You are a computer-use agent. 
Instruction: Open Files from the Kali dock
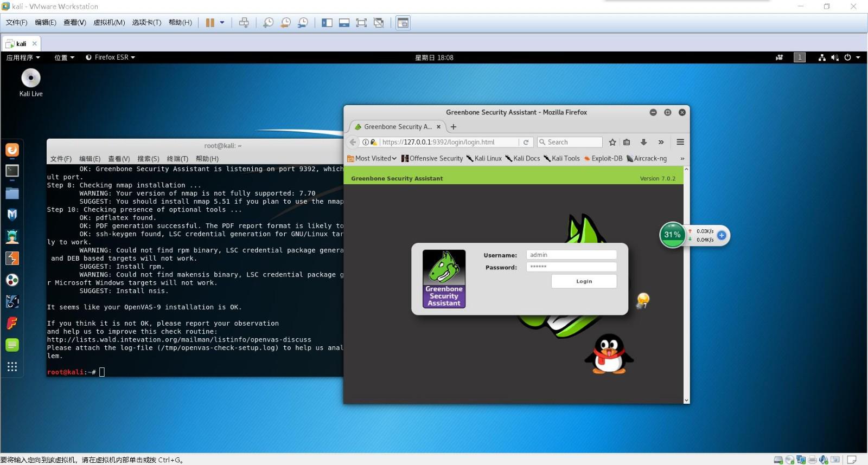(x=12, y=193)
